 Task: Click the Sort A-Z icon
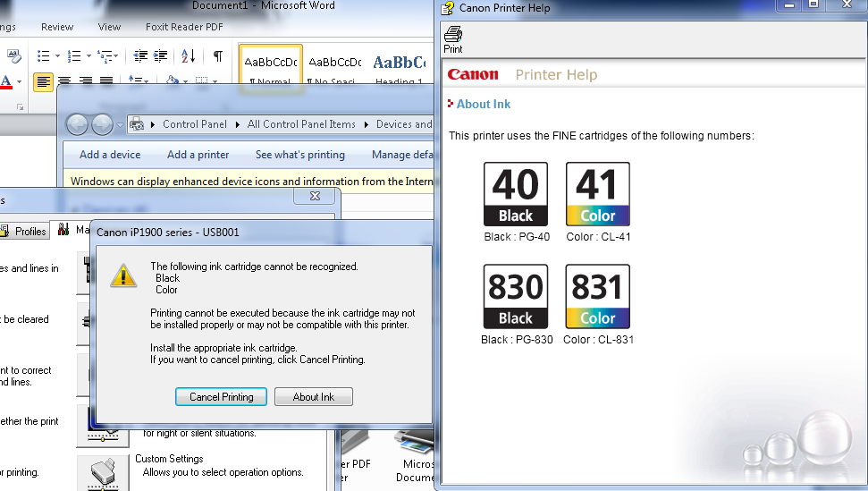(x=189, y=56)
